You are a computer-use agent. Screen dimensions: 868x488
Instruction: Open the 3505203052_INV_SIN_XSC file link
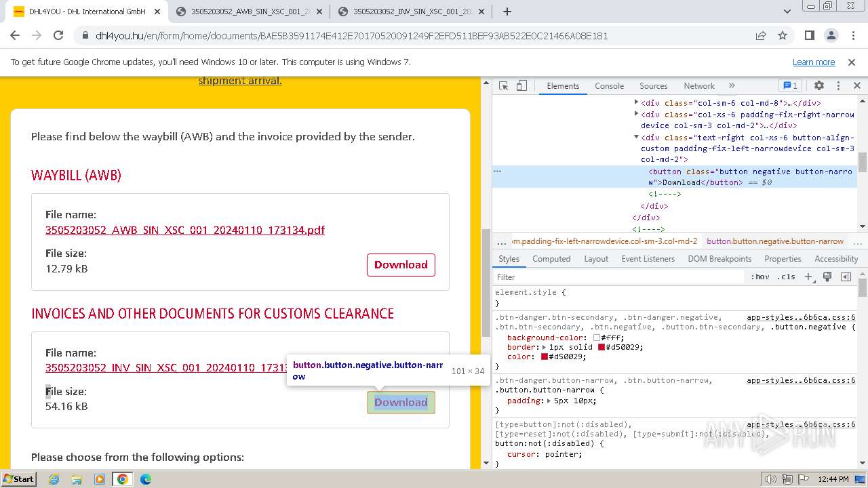tap(166, 367)
